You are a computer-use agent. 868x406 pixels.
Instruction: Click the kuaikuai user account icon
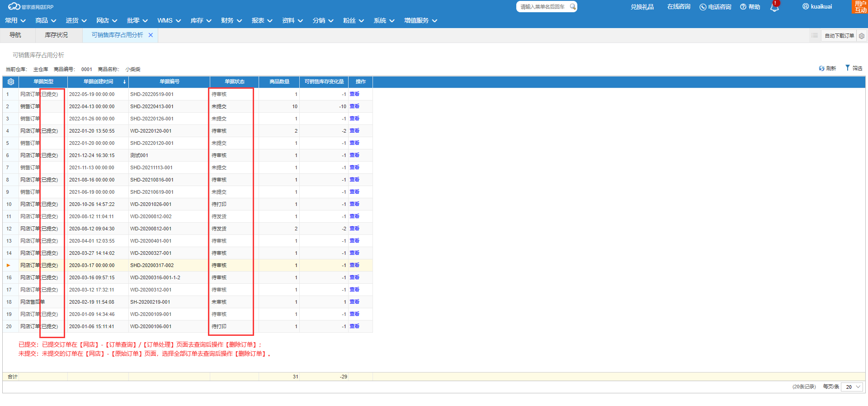pyautogui.click(x=806, y=7)
